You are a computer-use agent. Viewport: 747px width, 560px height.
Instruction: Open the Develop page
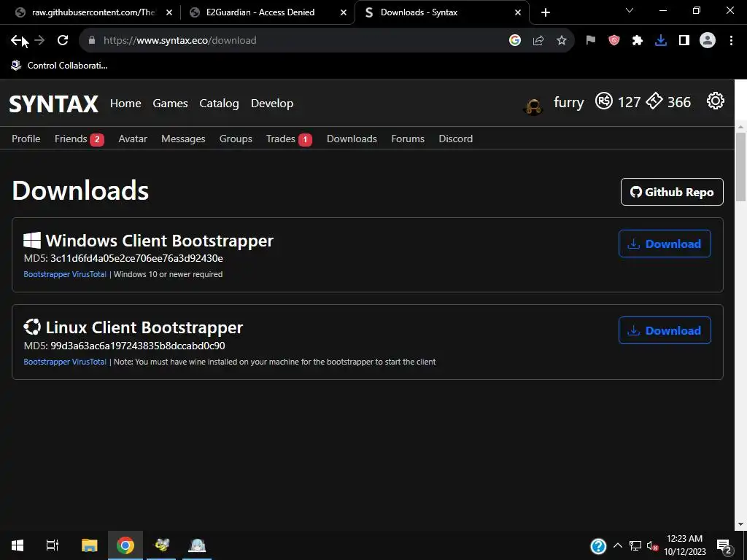click(272, 104)
